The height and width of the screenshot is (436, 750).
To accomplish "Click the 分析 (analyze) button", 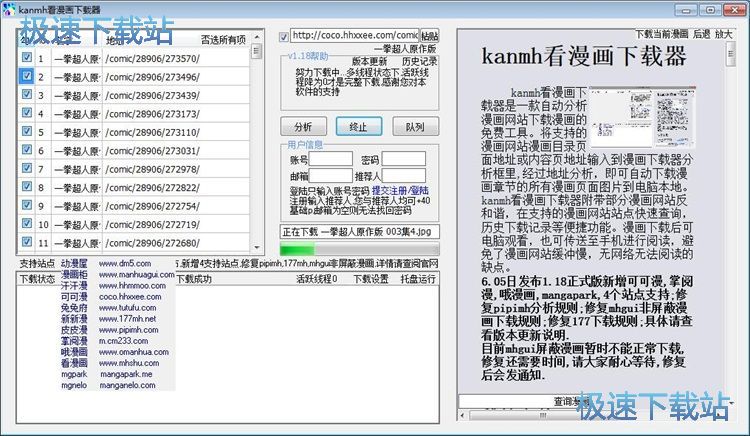I will click(303, 127).
